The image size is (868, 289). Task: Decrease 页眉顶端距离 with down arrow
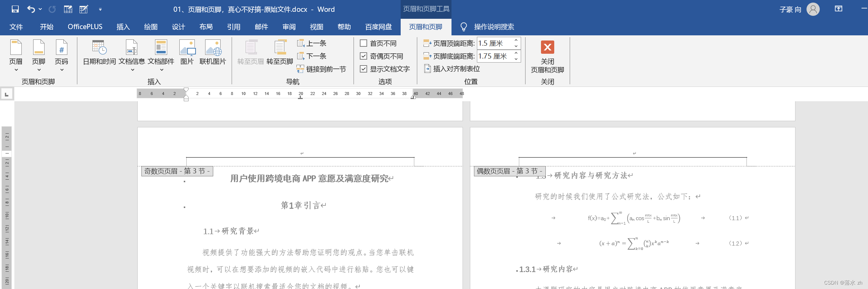(516, 46)
